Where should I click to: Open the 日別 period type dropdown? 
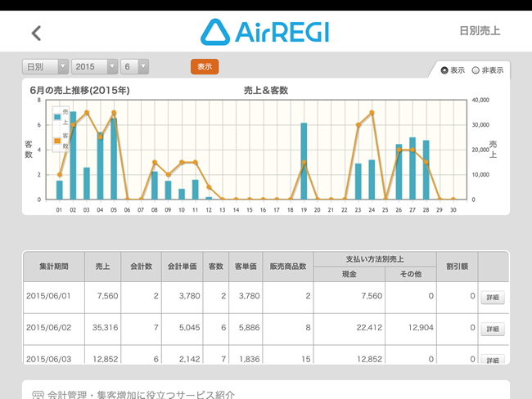45,67
